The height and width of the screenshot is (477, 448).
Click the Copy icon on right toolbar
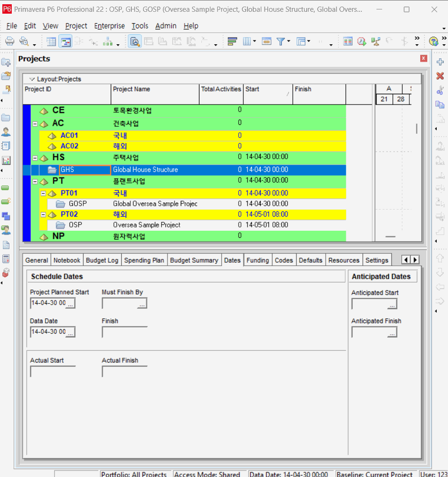(440, 105)
